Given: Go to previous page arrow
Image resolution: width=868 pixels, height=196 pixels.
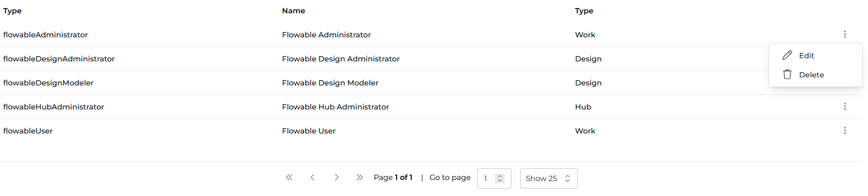Looking at the screenshot, I should click(313, 177).
